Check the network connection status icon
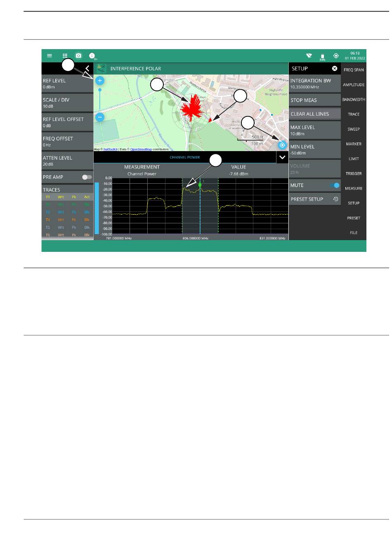The height and width of the screenshot is (533, 392). 309,56
